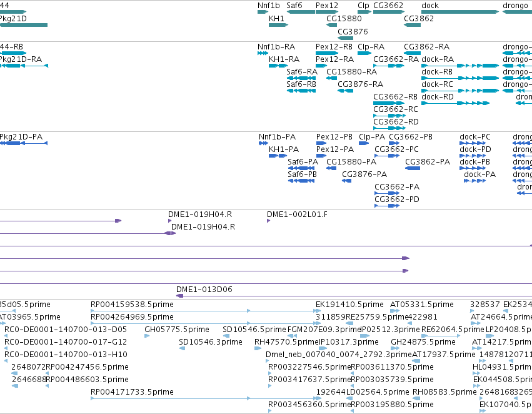The width and height of the screenshot is (532, 414).
Task: Select the DME1-013D06 clone feature
Action: (x=354, y=296)
